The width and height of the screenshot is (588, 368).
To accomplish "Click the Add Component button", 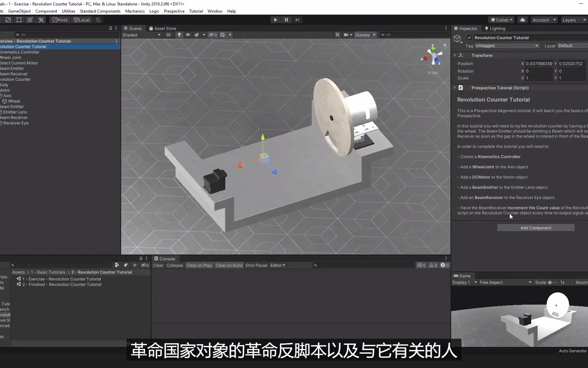I will tap(535, 228).
